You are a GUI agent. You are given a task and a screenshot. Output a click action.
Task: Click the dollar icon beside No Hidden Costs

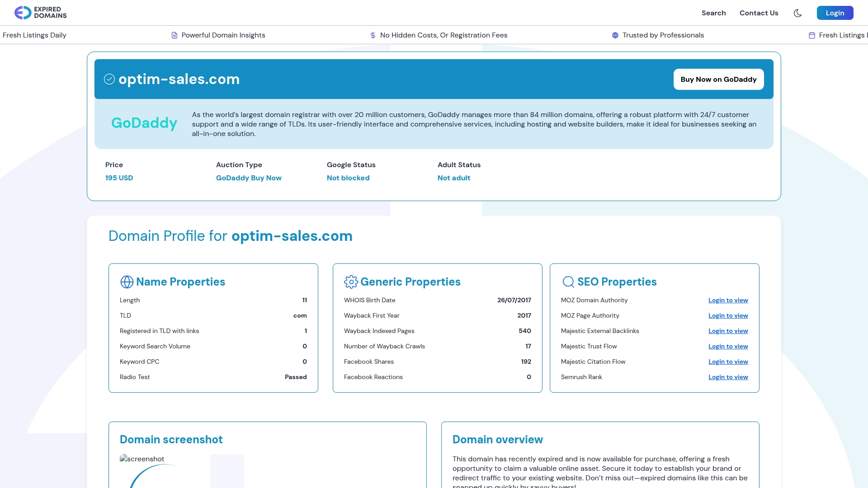click(373, 35)
